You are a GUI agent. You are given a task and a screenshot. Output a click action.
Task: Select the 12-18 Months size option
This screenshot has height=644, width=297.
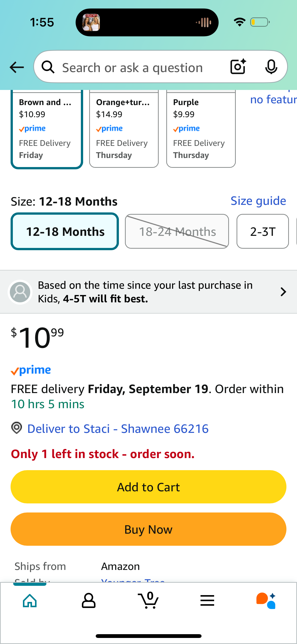65,231
